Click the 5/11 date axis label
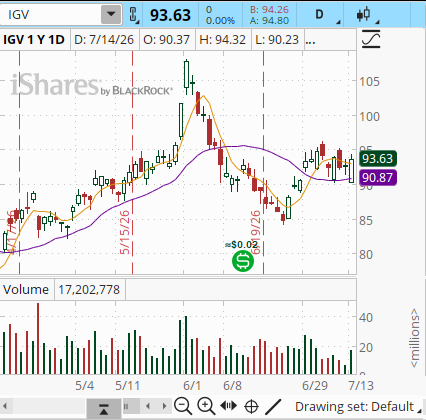Screen dimensions: 426x420 pos(128,386)
